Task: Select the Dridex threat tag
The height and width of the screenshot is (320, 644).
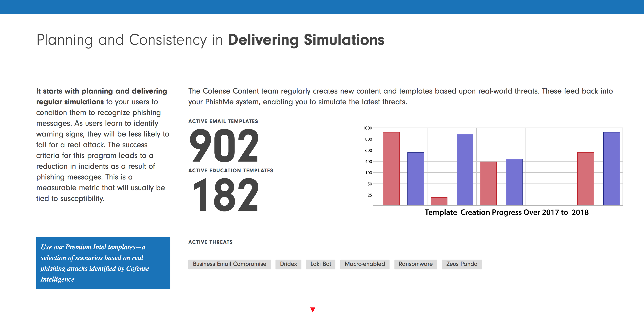Action: tap(288, 264)
